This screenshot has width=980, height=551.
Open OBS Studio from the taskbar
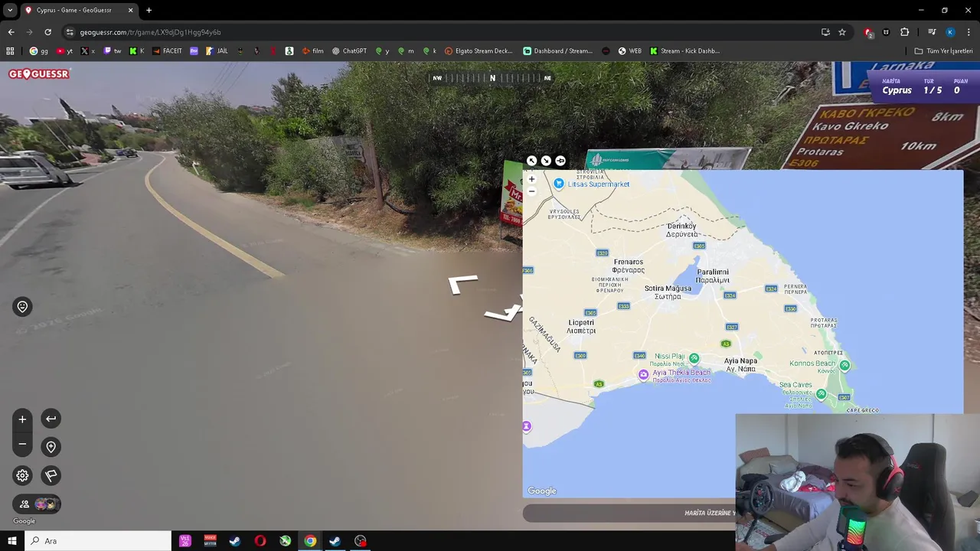(x=361, y=541)
